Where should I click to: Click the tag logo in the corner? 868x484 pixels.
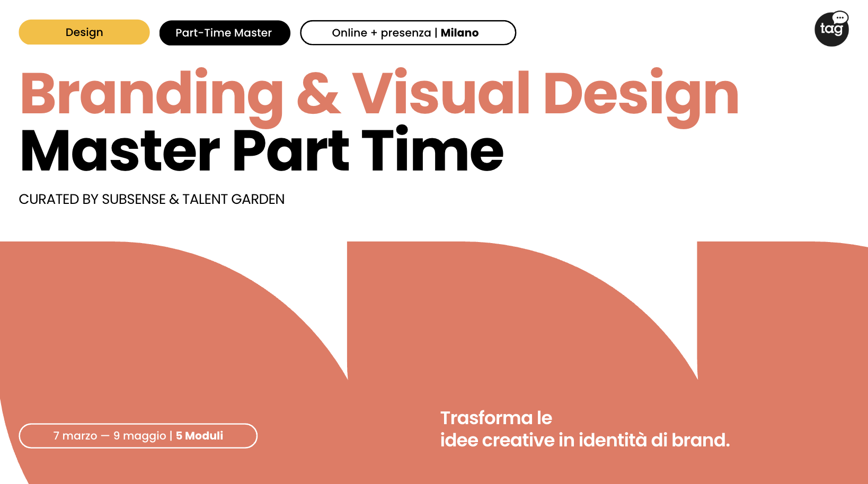click(x=830, y=31)
